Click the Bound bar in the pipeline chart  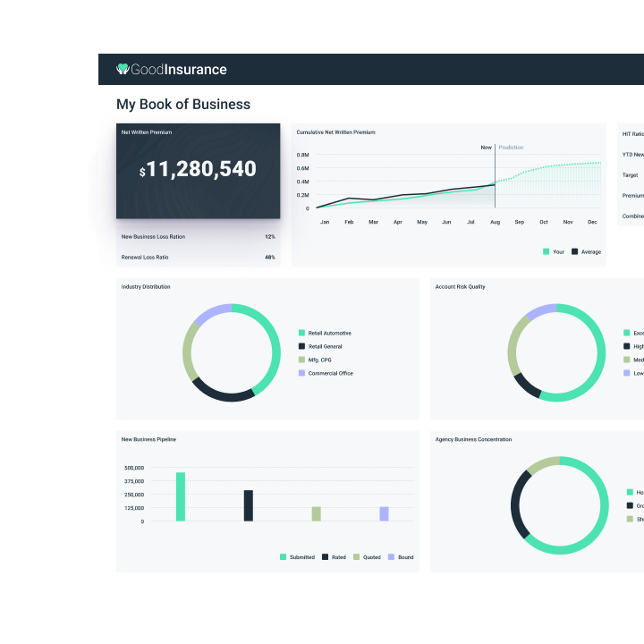384,513
